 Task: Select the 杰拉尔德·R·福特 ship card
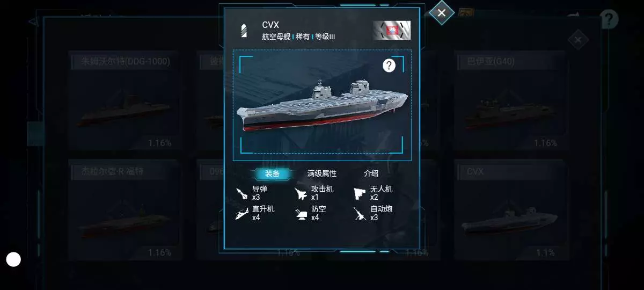pyautogui.click(x=123, y=210)
